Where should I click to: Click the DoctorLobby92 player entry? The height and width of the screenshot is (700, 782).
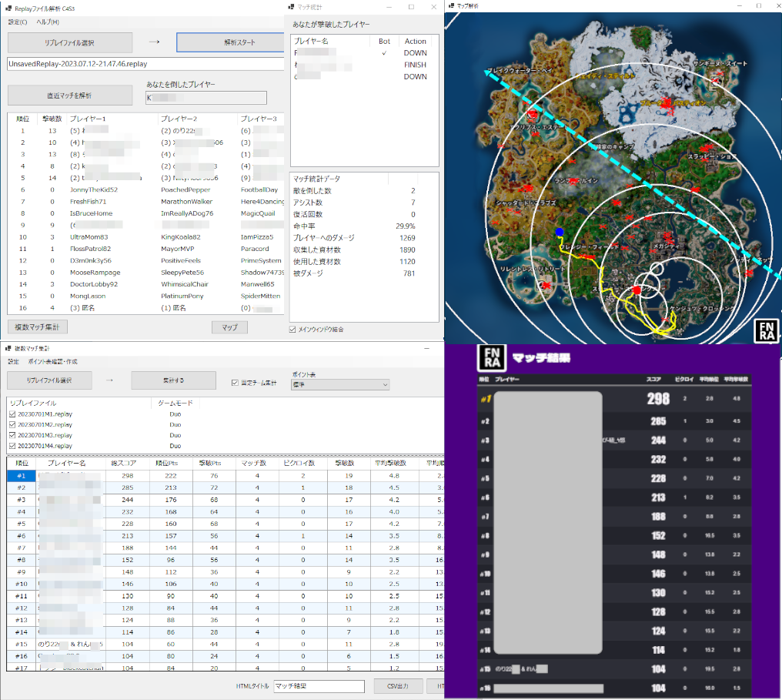[x=94, y=284]
